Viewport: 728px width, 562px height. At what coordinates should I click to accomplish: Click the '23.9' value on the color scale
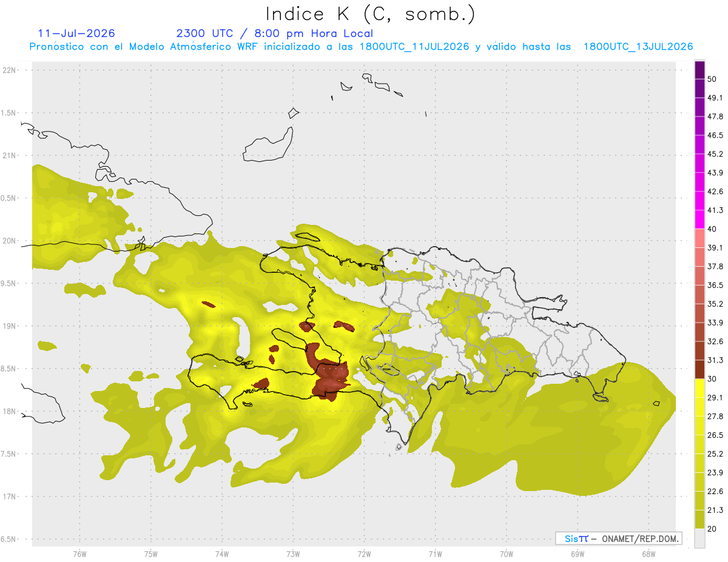point(715,473)
